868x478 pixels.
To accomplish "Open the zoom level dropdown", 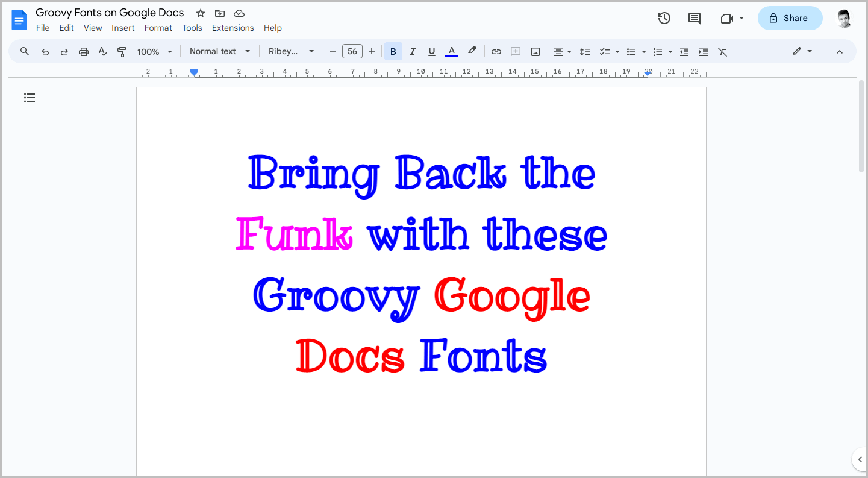I will 154,51.
